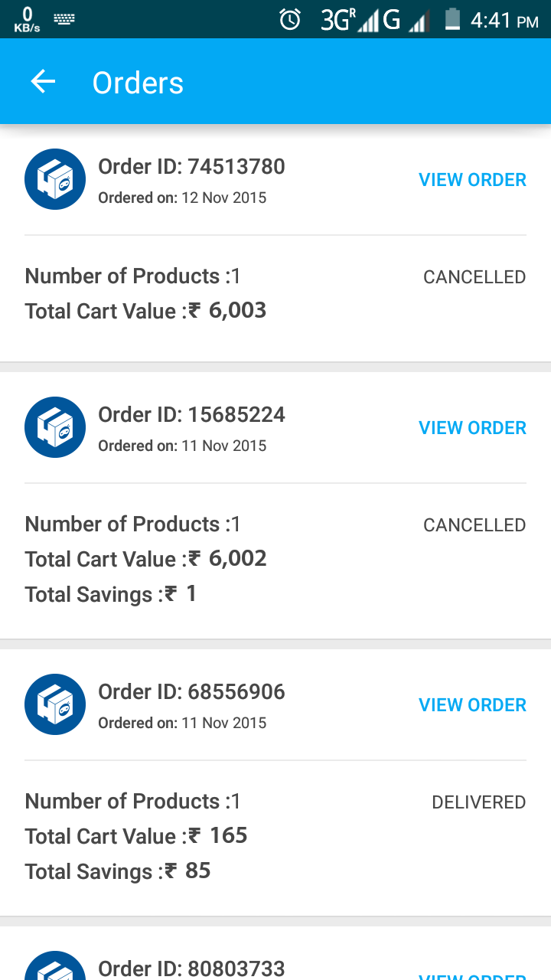This screenshot has width=551, height=980.
Task: Open Order ID 80803733 entry
Action: [x=191, y=969]
